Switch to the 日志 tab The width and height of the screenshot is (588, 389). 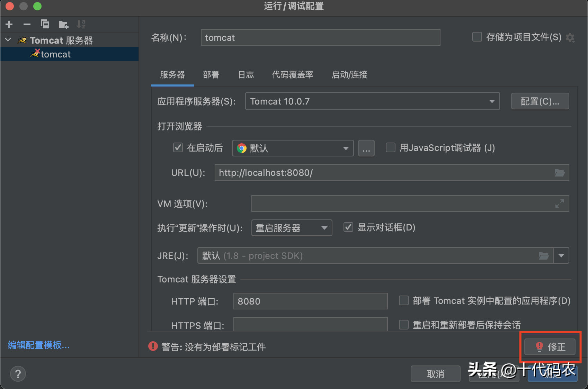click(x=246, y=75)
